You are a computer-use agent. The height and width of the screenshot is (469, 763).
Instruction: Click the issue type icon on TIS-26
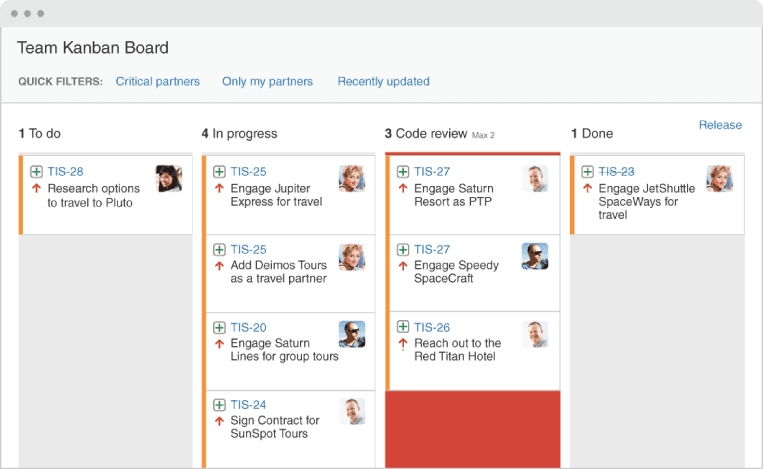403,327
